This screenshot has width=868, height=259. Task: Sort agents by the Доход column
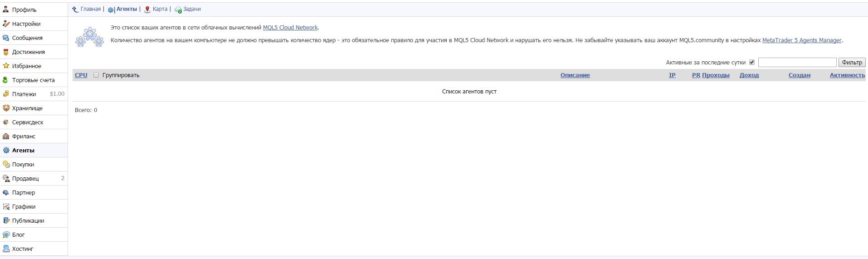749,75
